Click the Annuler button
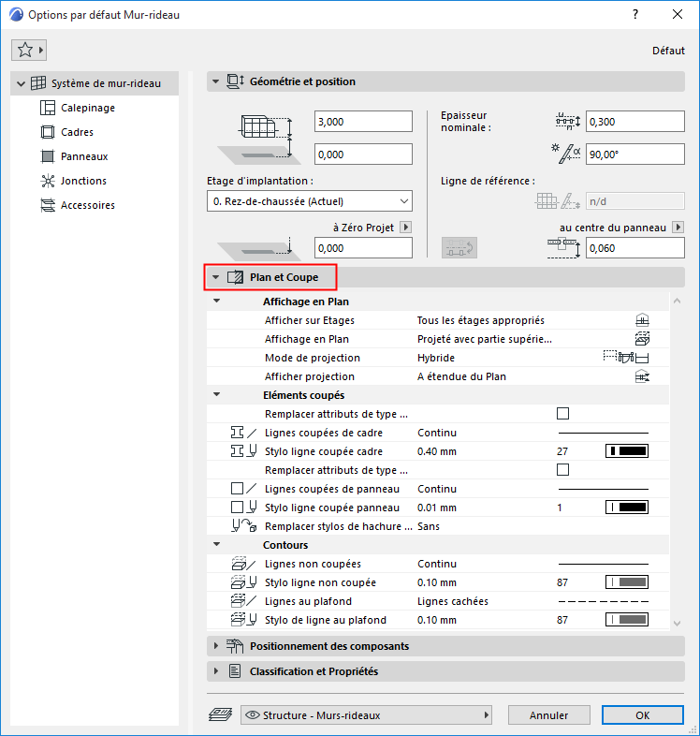Viewport: 700px width, 736px height. pyautogui.click(x=549, y=714)
